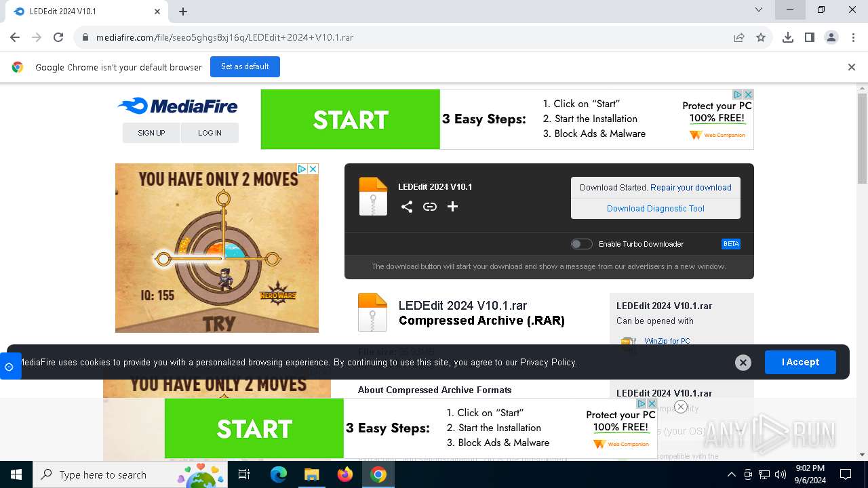This screenshot has height=488, width=868.
Task: Open File Explorer from taskbar
Action: coord(311,474)
